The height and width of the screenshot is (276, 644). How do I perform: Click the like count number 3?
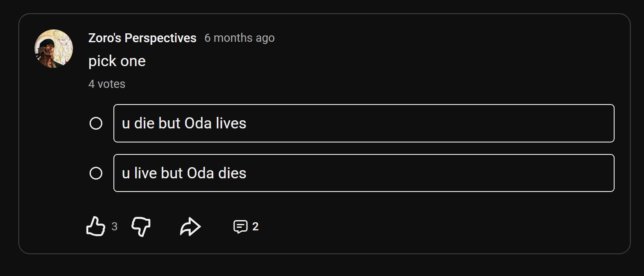point(114,227)
